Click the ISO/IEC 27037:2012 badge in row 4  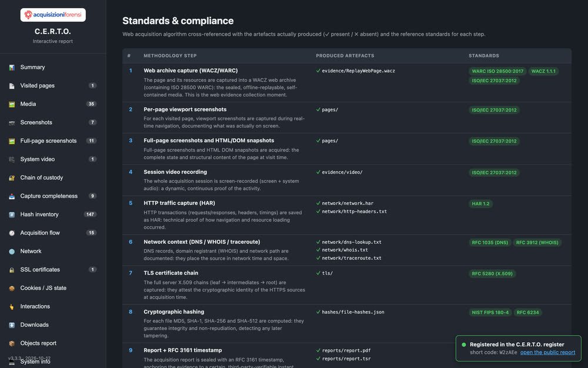pyautogui.click(x=494, y=172)
